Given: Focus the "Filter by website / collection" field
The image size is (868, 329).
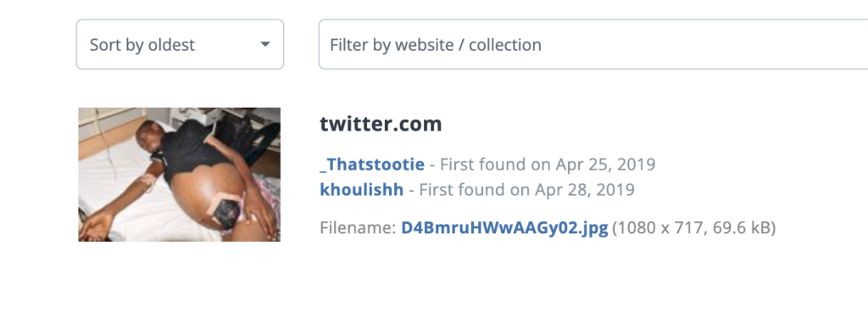Looking at the screenshot, I should point(593,44).
